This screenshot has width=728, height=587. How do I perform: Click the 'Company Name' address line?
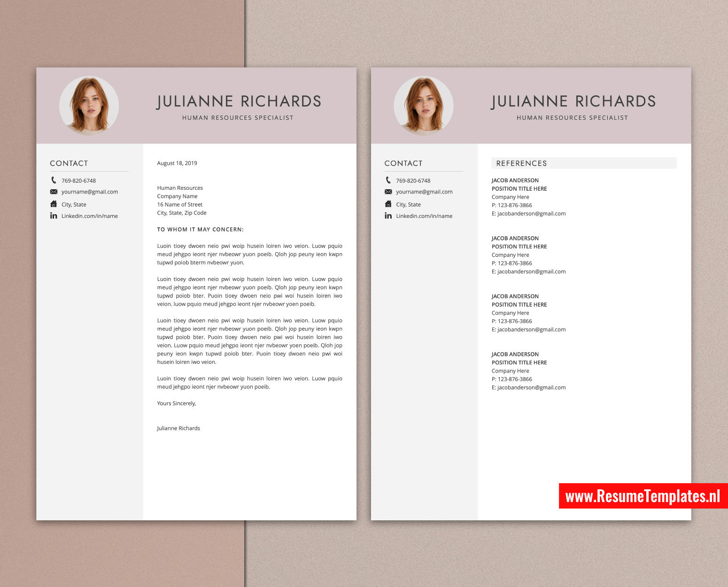click(x=177, y=196)
